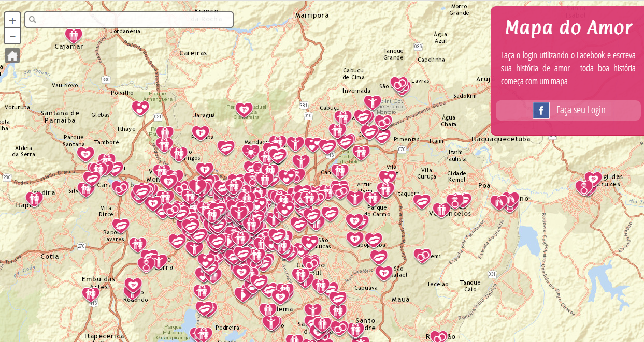Open rings marker right of Carapicuíba label
644x342 pixels.
[x=120, y=188]
